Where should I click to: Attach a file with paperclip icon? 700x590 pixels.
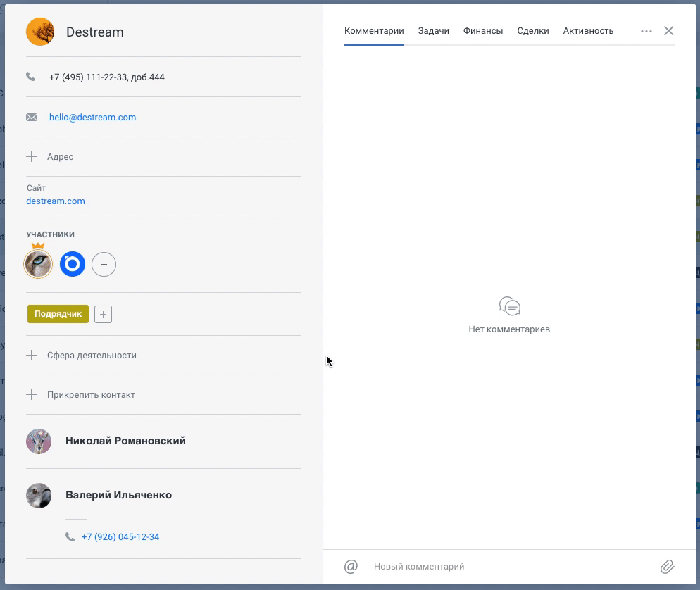tap(667, 567)
